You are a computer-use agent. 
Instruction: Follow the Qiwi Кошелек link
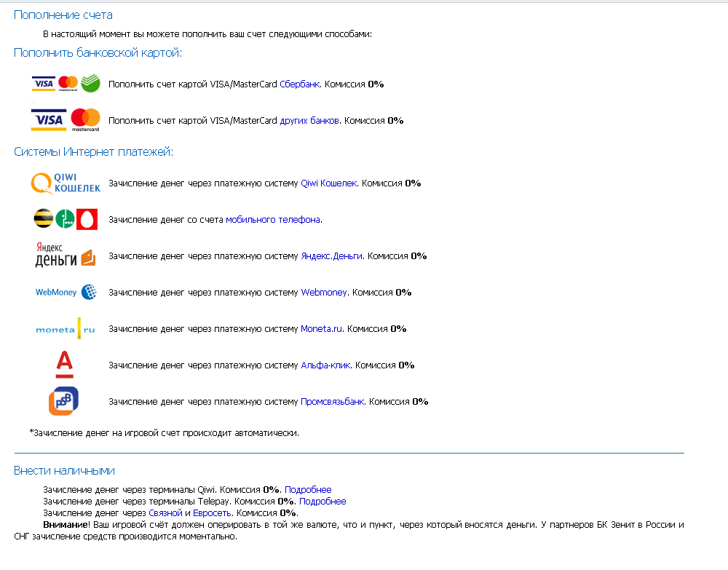click(329, 183)
